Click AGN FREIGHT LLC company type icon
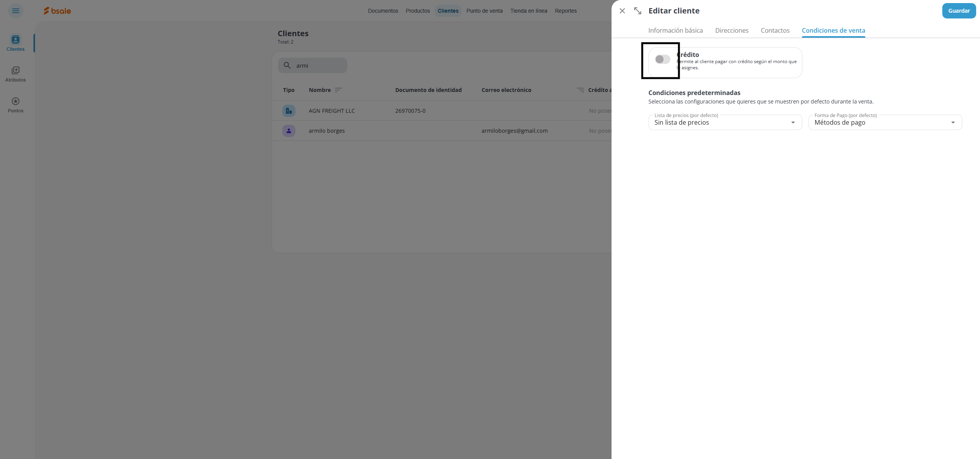 [x=288, y=111]
